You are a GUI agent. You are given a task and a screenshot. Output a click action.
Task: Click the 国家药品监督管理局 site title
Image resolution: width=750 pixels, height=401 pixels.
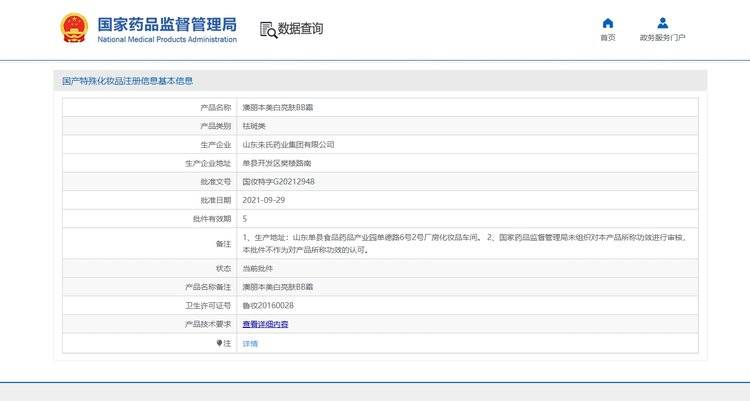pyautogui.click(x=167, y=22)
